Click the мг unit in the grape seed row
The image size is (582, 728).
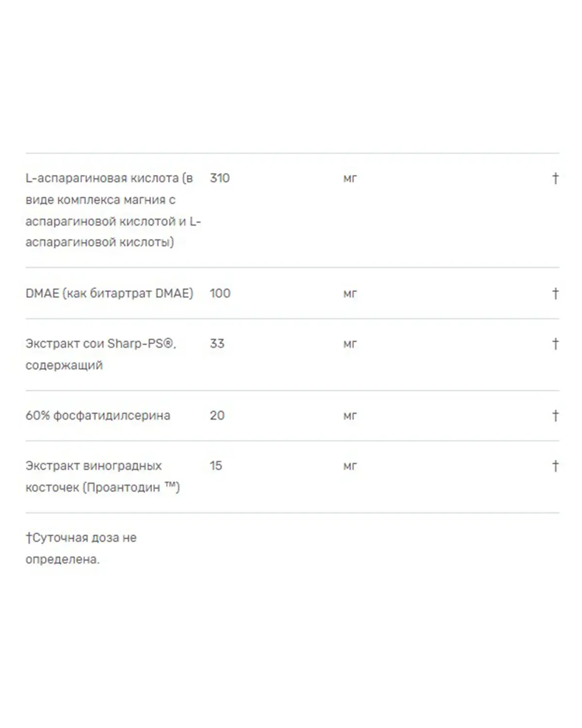click(350, 466)
